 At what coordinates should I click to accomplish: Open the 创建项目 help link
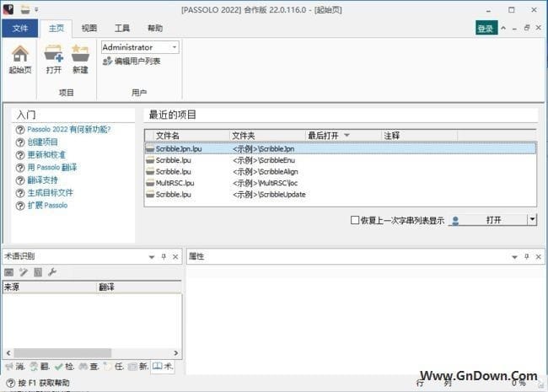43,142
